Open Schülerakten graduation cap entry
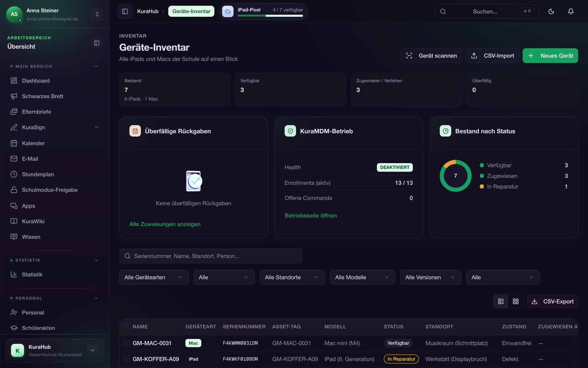The width and height of the screenshot is (588, 368). [55, 328]
